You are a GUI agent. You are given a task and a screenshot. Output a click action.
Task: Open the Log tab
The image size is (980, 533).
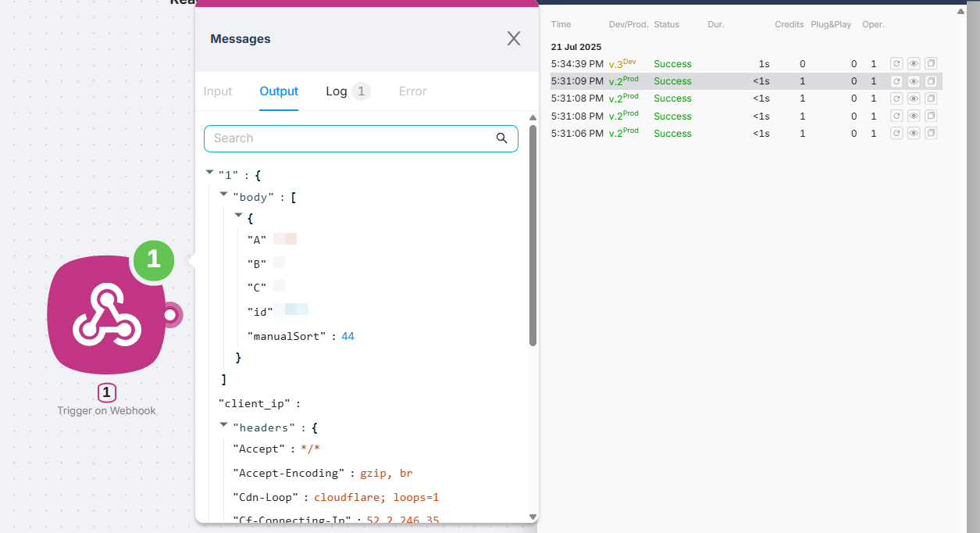click(x=337, y=91)
